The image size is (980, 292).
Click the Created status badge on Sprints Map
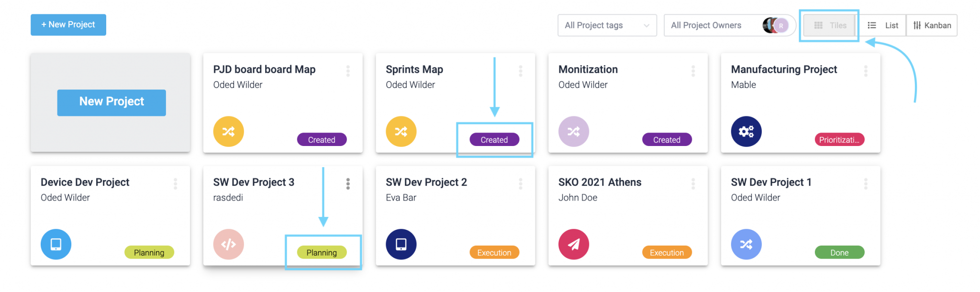click(494, 140)
